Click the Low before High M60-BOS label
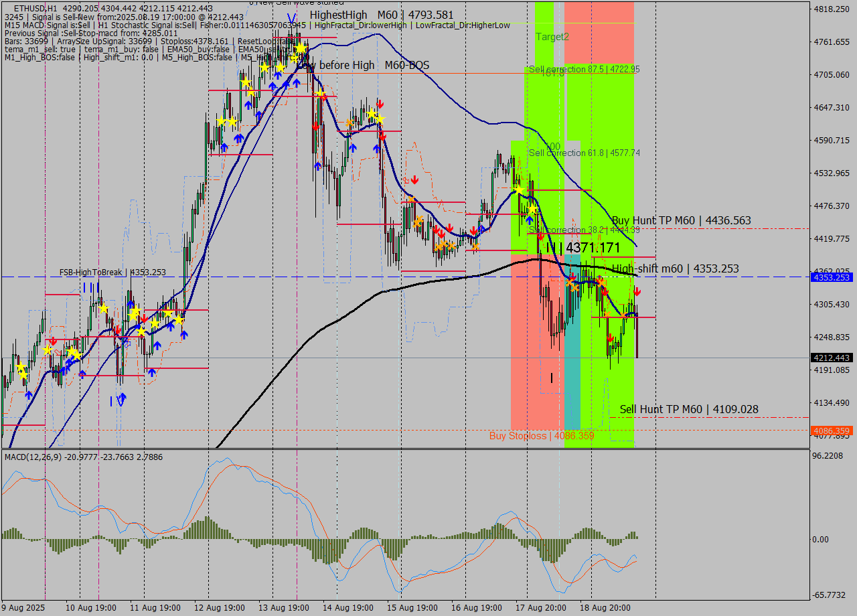Viewport: 857px width, 616px height. [362, 66]
